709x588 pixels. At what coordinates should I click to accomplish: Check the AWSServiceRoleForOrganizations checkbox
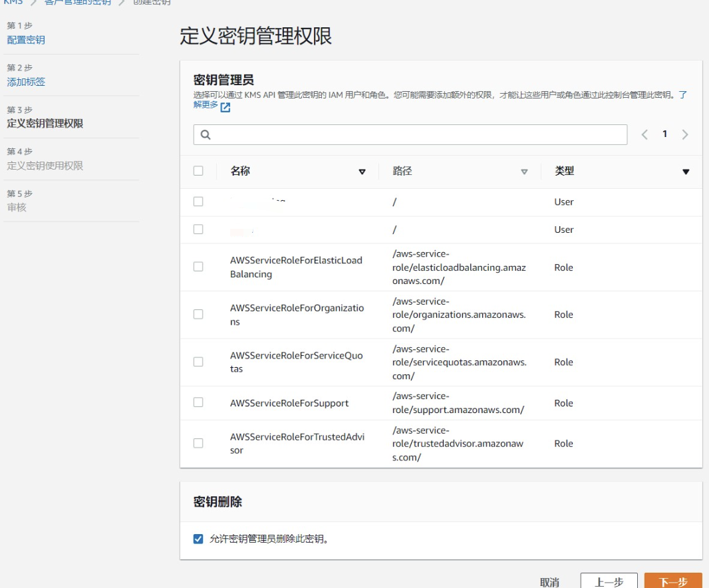pos(198,314)
